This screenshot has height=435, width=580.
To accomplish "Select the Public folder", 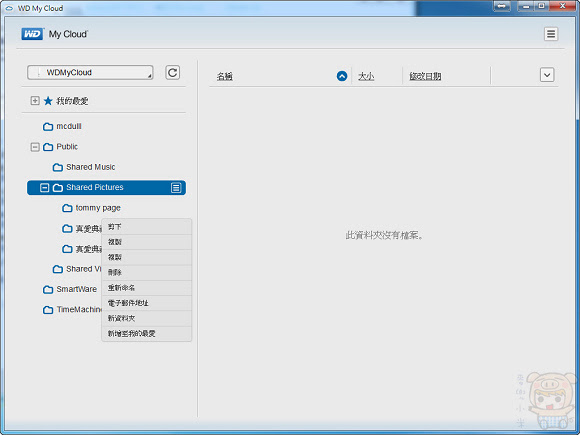I will [67, 146].
